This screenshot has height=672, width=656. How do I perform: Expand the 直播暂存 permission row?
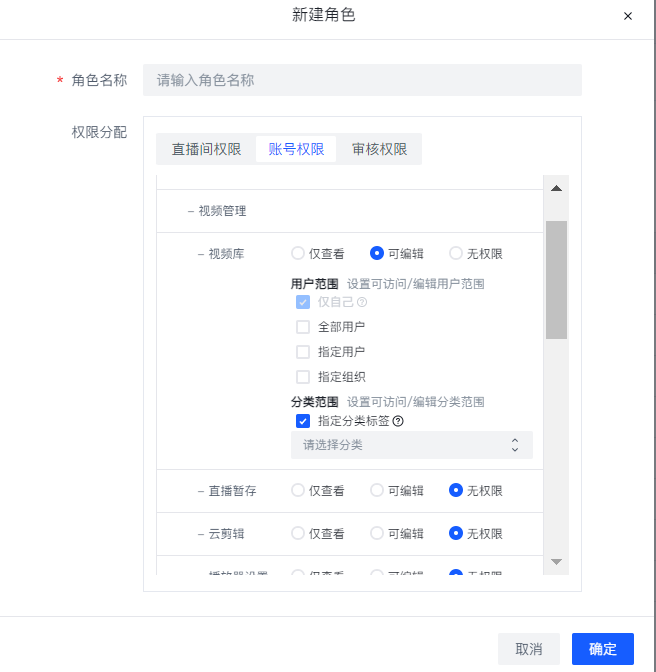coord(200,491)
